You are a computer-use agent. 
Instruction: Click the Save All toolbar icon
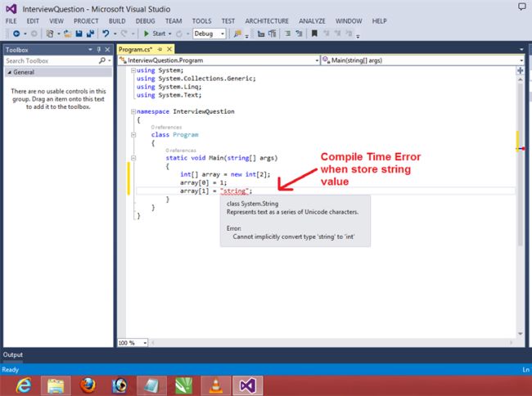pyautogui.click(x=88, y=34)
